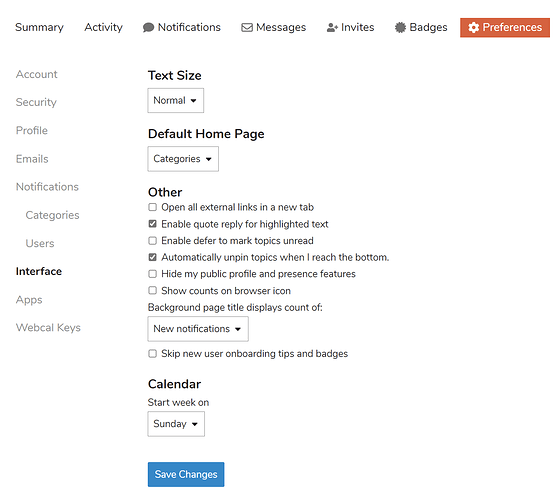The width and height of the screenshot is (557, 500).
Task: Click the Invites user-plus icon
Action: [332, 27]
